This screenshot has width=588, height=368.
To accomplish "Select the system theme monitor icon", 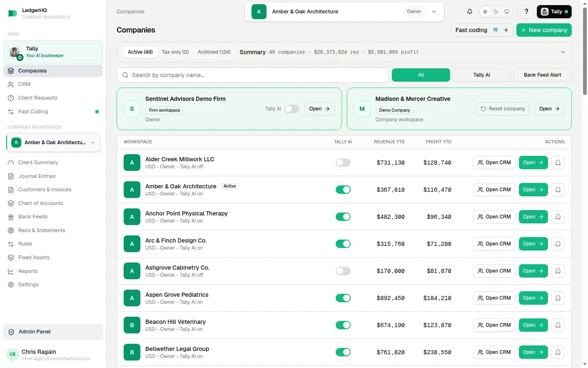I will pos(507,12).
